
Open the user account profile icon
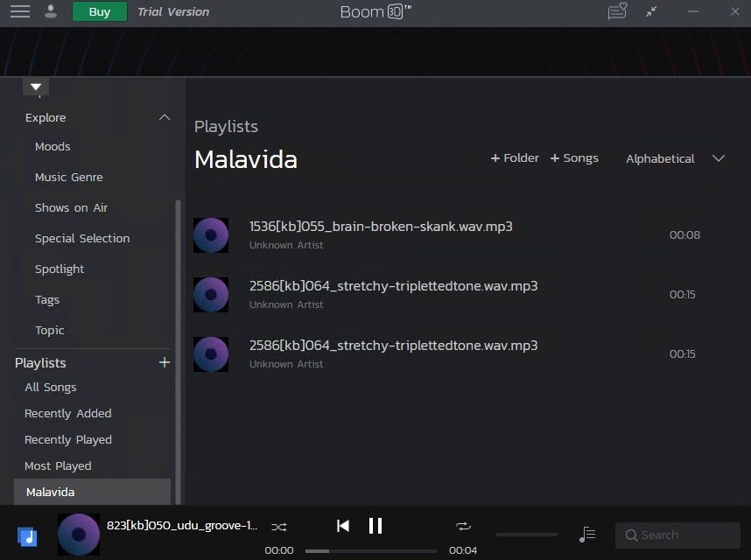click(x=51, y=11)
